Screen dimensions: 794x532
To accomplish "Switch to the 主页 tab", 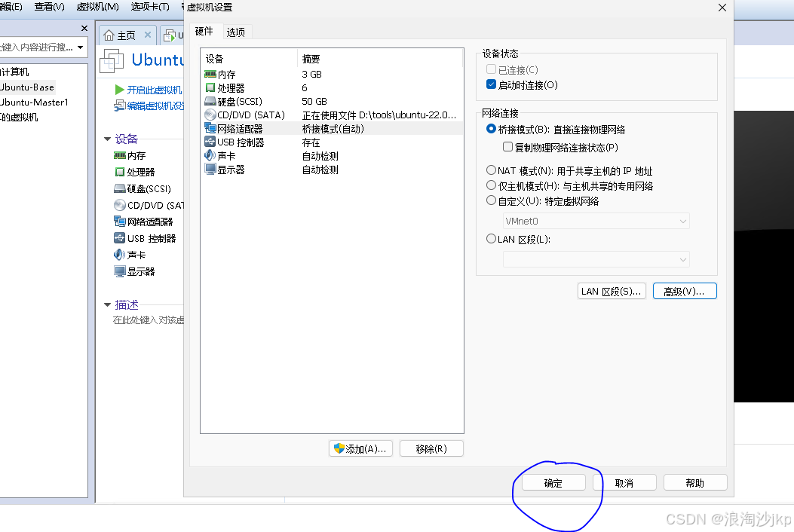I will point(126,35).
